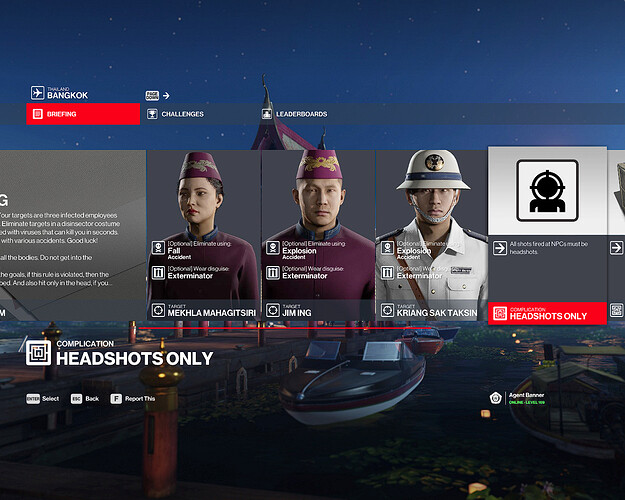Screen dimensions: 625x500
Task: Click the 'Fall Accident' label on Mekhla's card
Action: point(179,253)
